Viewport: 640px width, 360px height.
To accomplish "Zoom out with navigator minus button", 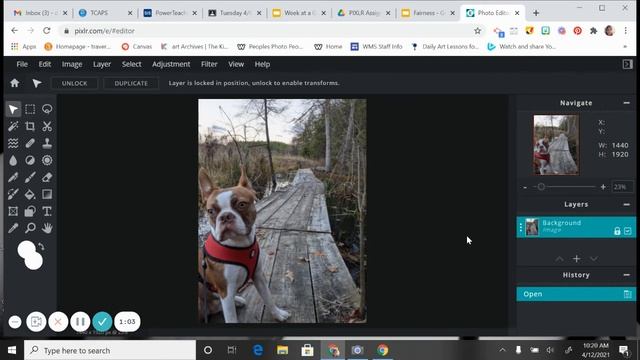I will point(525,187).
